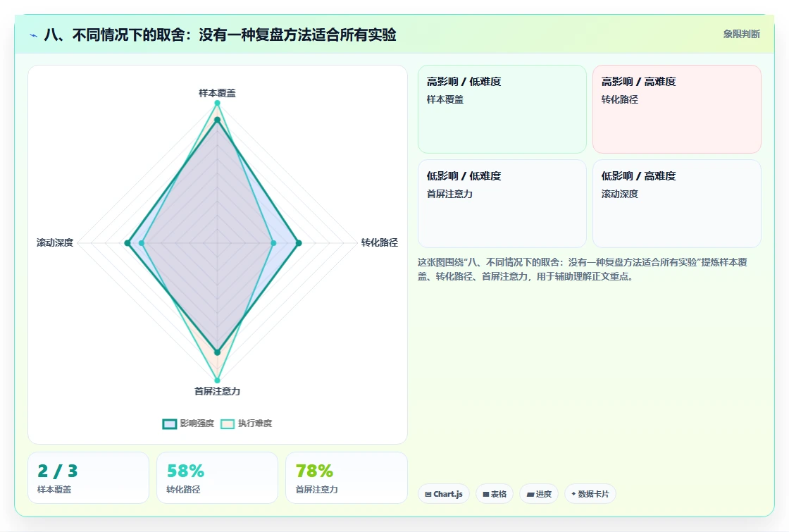The image size is (789, 532).
Task: Click the bottom 执行难度 data point near 首屏注意力
Action: tap(218, 381)
